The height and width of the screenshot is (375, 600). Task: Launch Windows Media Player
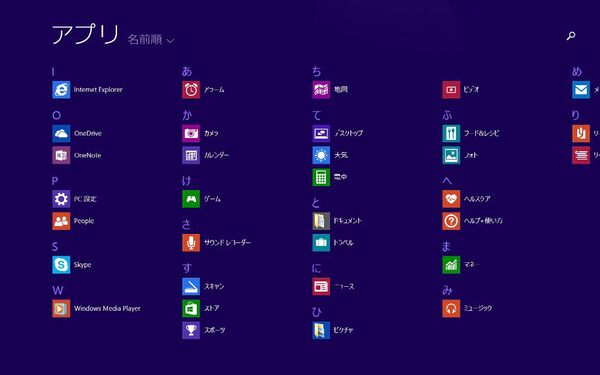coord(97,308)
